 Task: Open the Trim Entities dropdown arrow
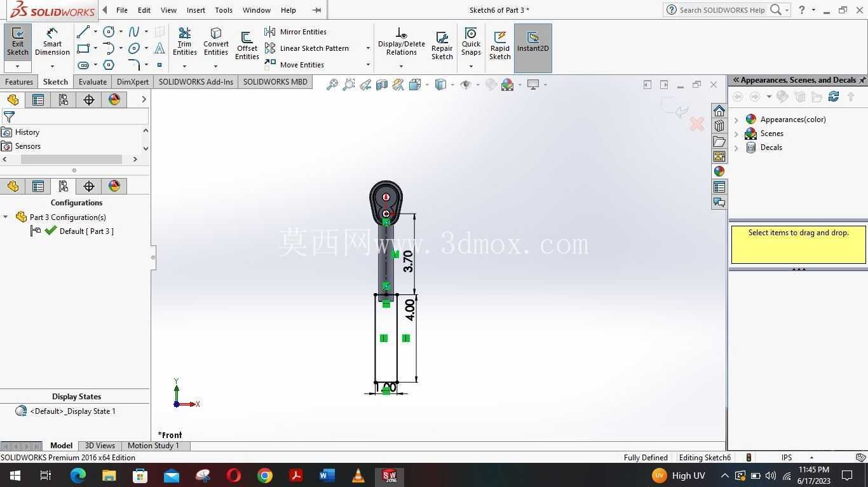point(184,65)
